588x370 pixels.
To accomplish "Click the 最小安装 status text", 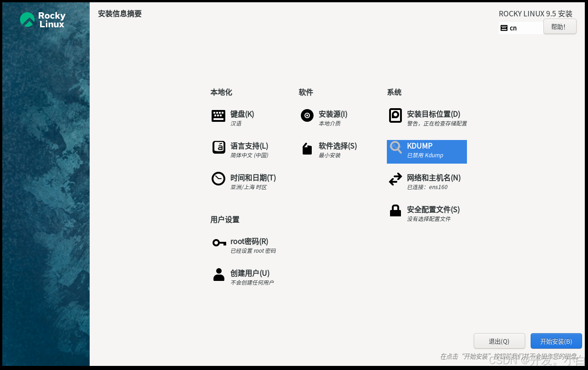I will (x=329, y=155).
